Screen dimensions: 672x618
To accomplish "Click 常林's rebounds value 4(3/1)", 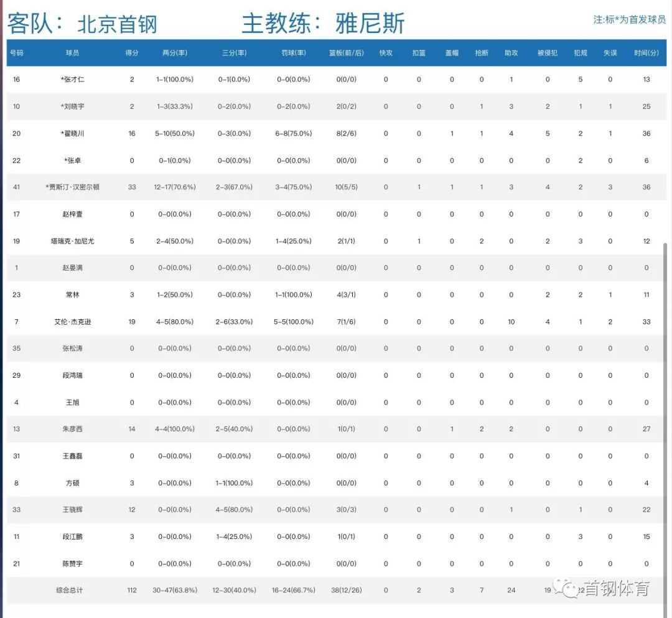I will point(347,294).
